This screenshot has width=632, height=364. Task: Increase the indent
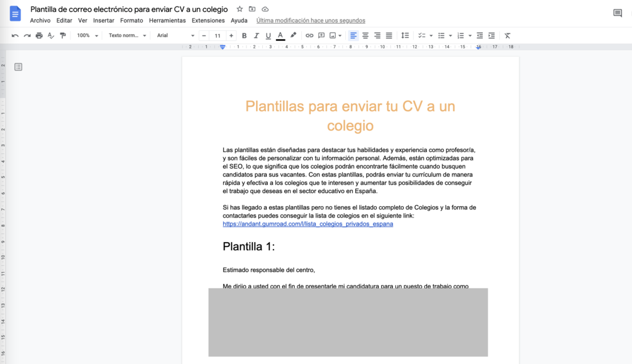point(492,35)
